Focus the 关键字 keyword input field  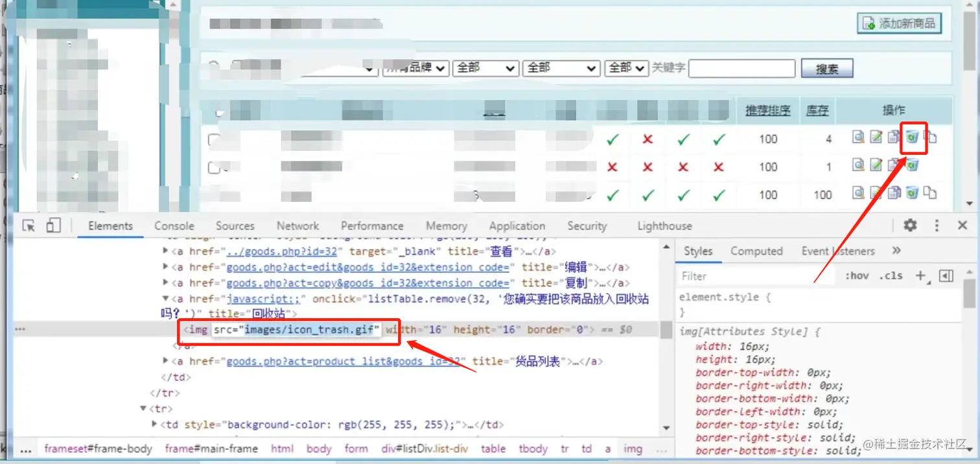point(741,68)
